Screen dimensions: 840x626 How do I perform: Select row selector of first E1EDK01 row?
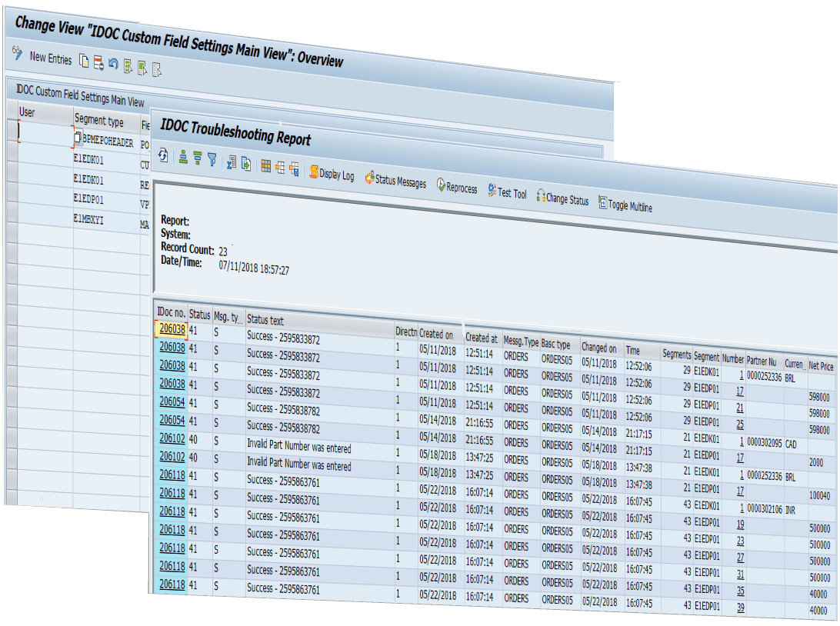point(12,150)
